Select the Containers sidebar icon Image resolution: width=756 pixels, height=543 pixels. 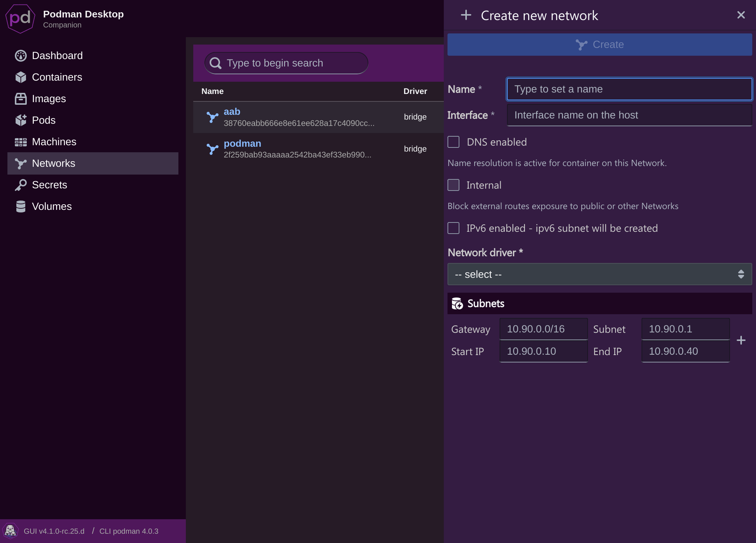click(x=20, y=77)
